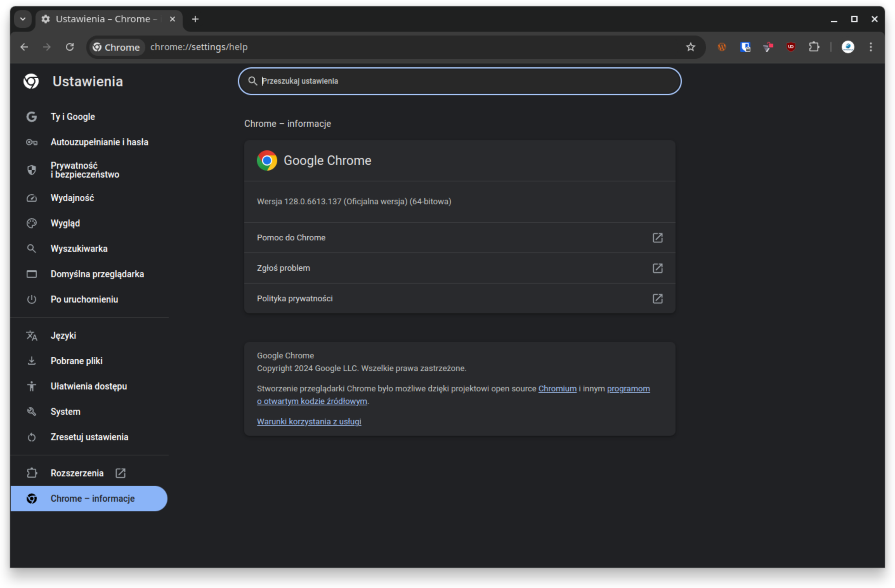895x588 pixels.
Task: Open the Warunki korzystania z usługi link
Action: coord(309,421)
